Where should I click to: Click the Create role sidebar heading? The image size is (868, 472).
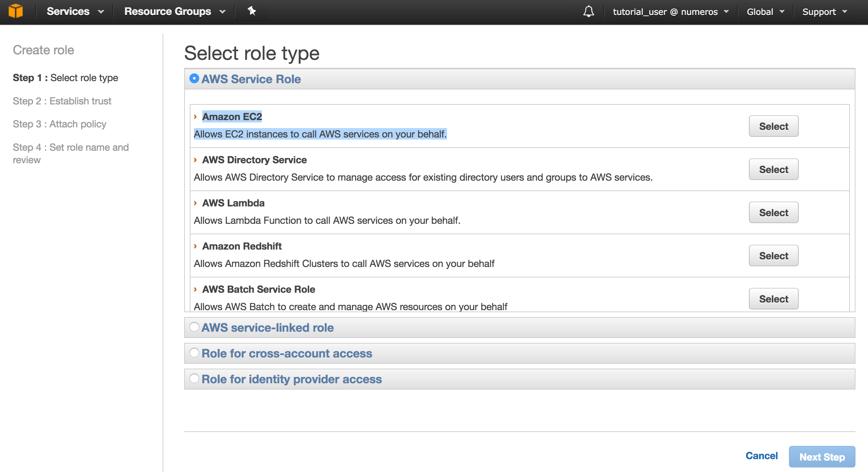tap(44, 50)
